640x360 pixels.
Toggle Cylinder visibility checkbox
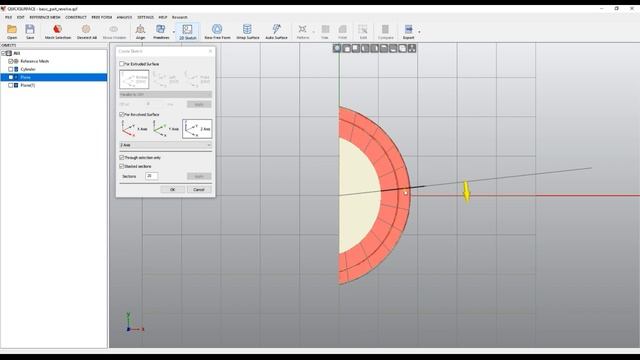tap(11, 69)
